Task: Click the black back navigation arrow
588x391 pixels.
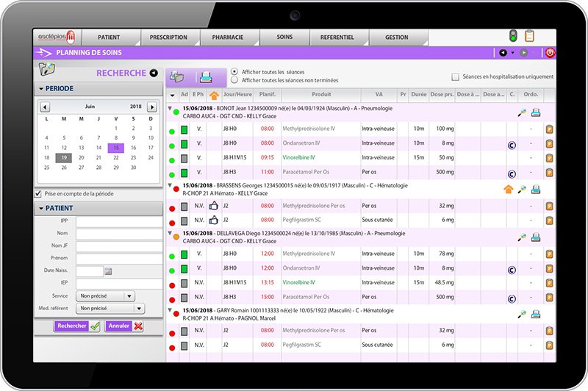Action: tap(503, 53)
